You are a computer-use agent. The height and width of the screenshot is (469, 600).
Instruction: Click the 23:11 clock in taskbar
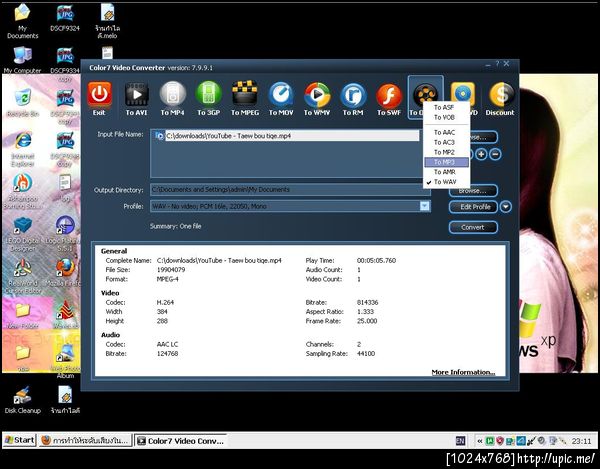pyautogui.click(x=581, y=441)
